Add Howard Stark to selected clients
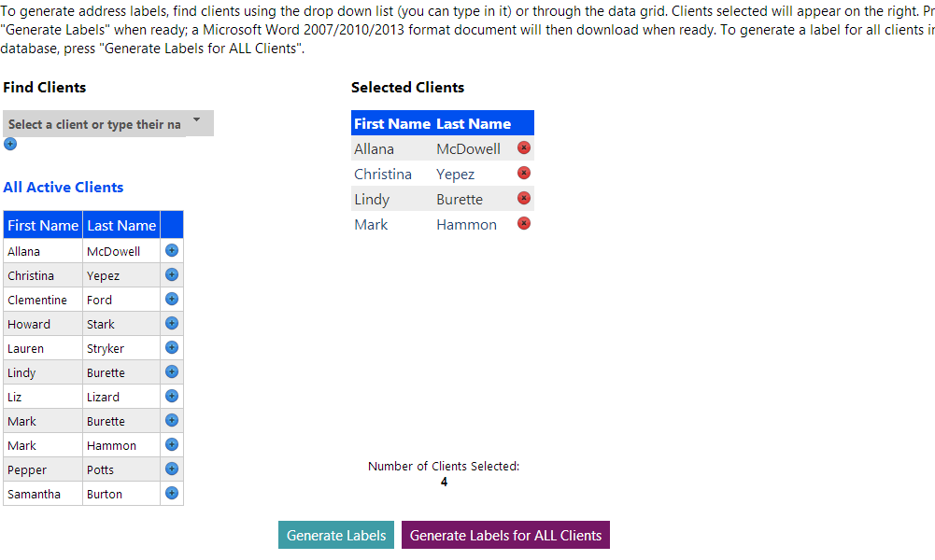935x560 pixels. tap(171, 323)
